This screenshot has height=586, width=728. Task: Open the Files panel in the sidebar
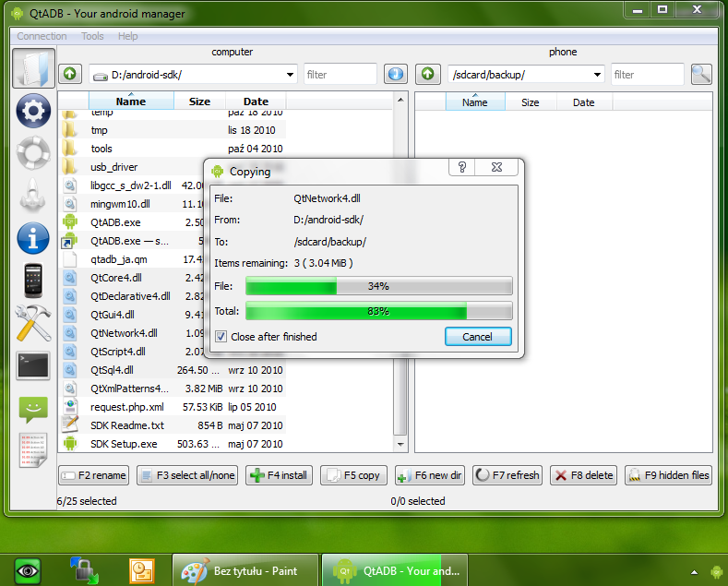pyautogui.click(x=33, y=68)
